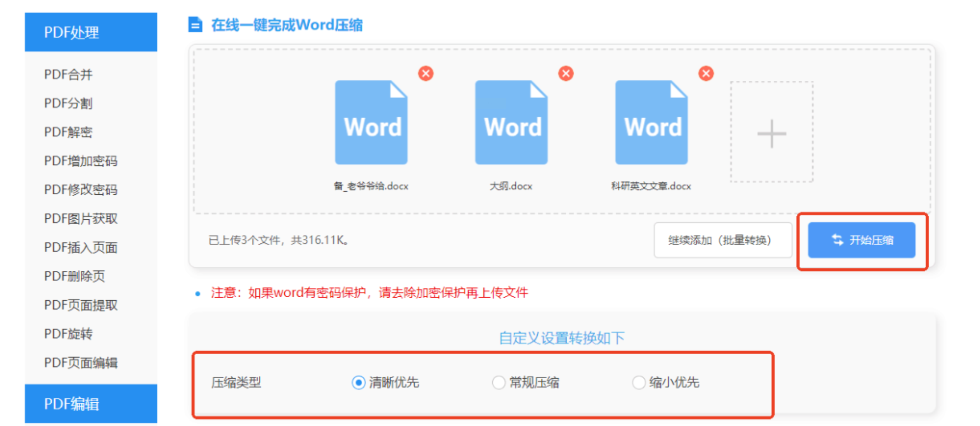The width and height of the screenshot is (980, 426).
Task: Expand the PDF处理 sidebar section
Action: (91, 32)
